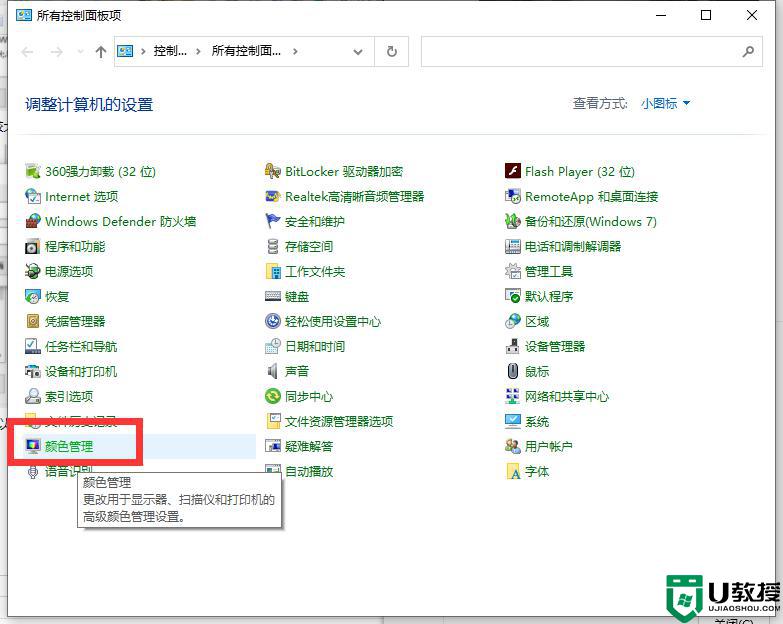Click the search magnifier icon
The width and height of the screenshot is (783, 624).
748,51
